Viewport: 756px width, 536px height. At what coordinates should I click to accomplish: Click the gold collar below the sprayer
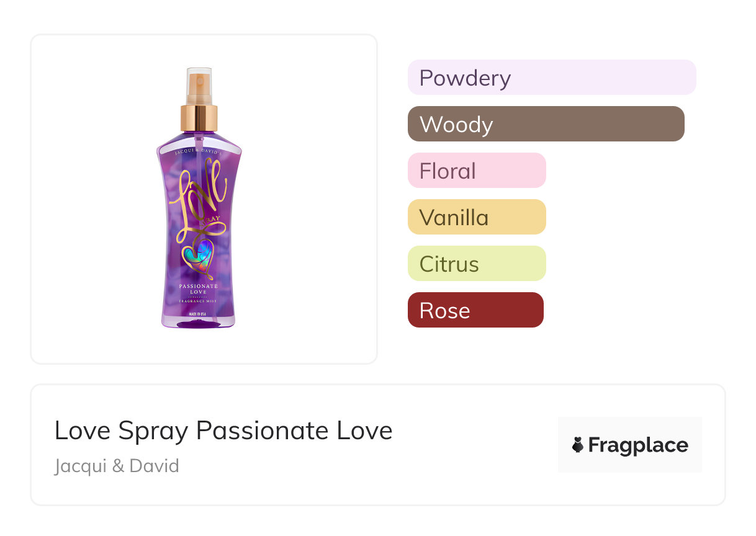click(199, 118)
